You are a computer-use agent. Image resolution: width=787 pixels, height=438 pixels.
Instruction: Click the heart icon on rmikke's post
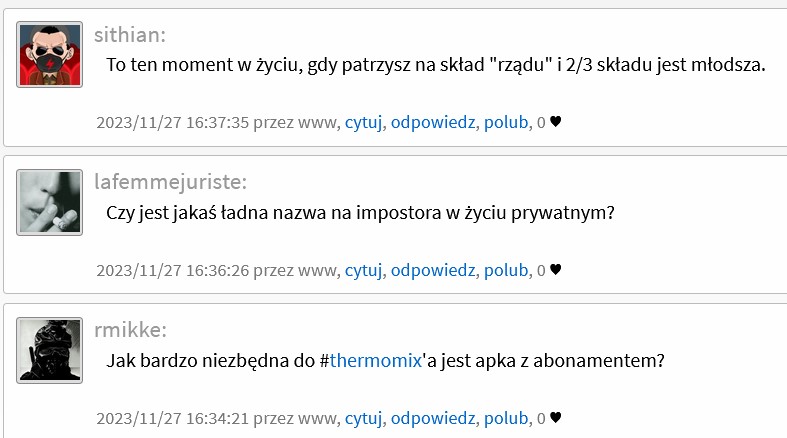pos(556,418)
